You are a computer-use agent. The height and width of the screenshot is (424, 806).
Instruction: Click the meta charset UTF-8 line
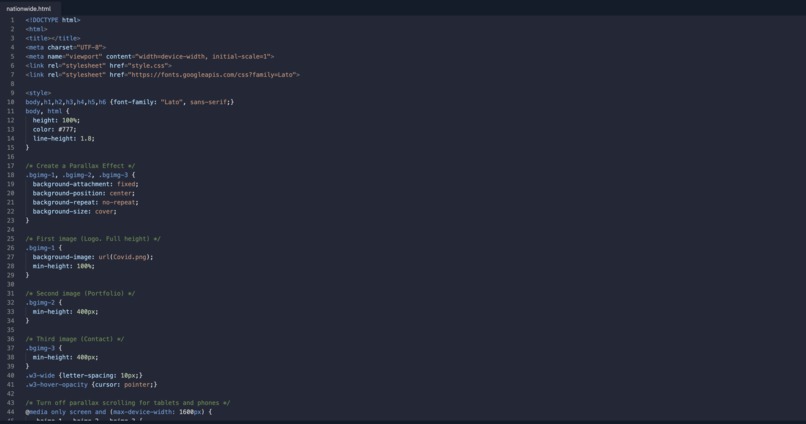point(66,47)
